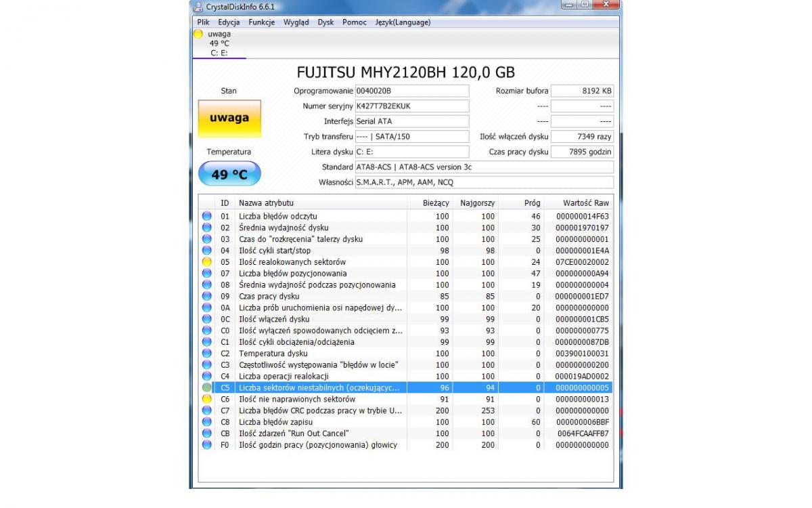Click the blue status icon for attribute CB
This screenshot has height=508, width=812.
tap(207, 433)
